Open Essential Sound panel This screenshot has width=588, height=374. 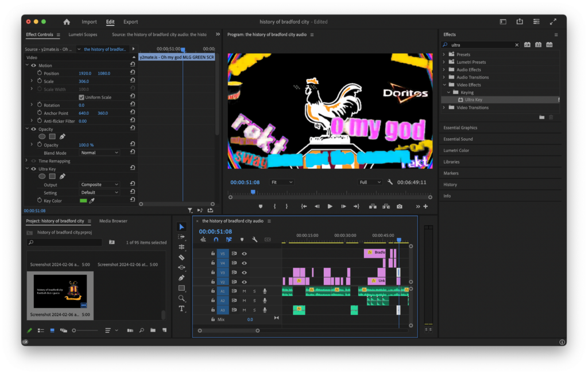pos(458,139)
